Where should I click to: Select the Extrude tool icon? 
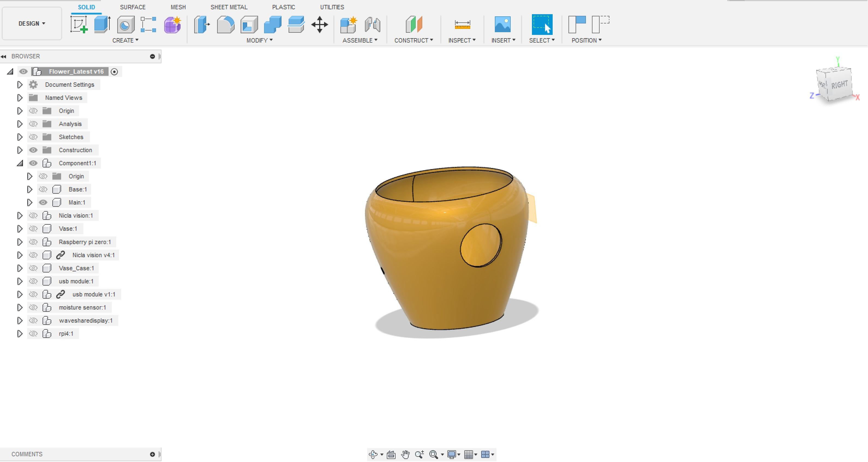tap(102, 24)
